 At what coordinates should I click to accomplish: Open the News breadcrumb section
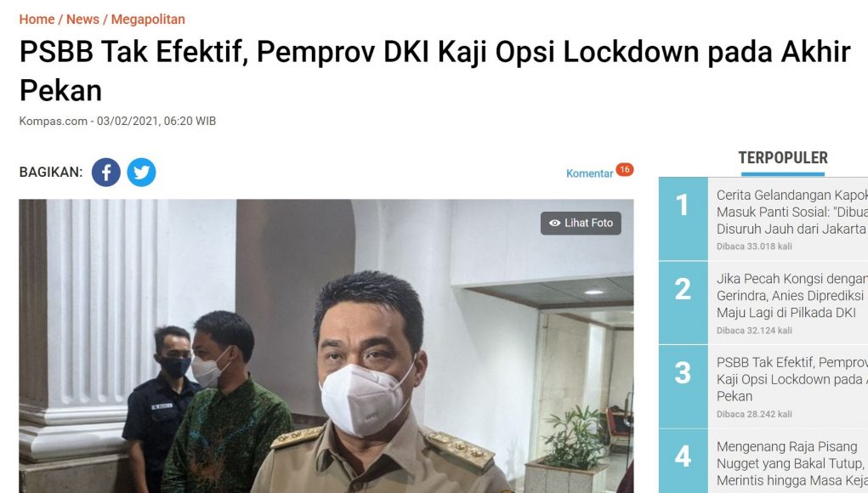82,20
